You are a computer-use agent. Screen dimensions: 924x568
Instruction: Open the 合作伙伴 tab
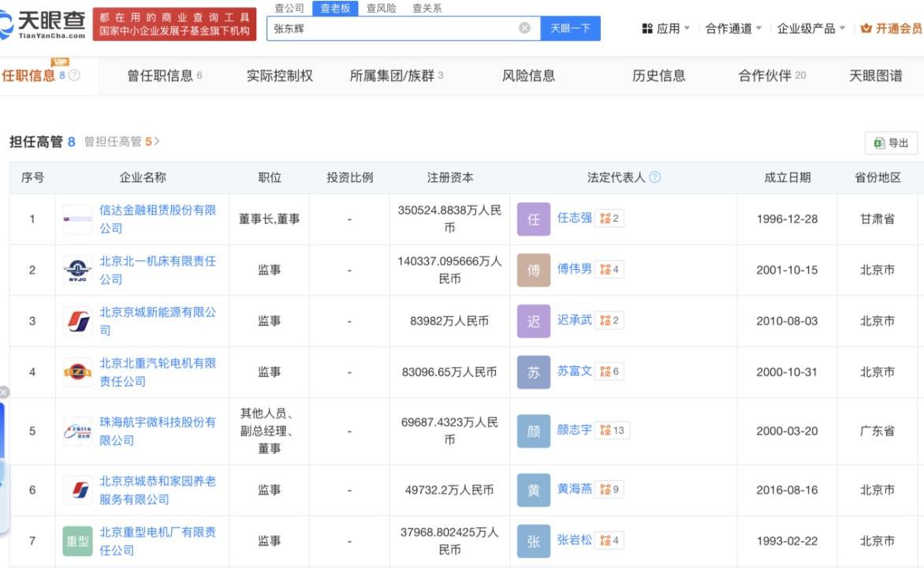[x=772, y=76]
